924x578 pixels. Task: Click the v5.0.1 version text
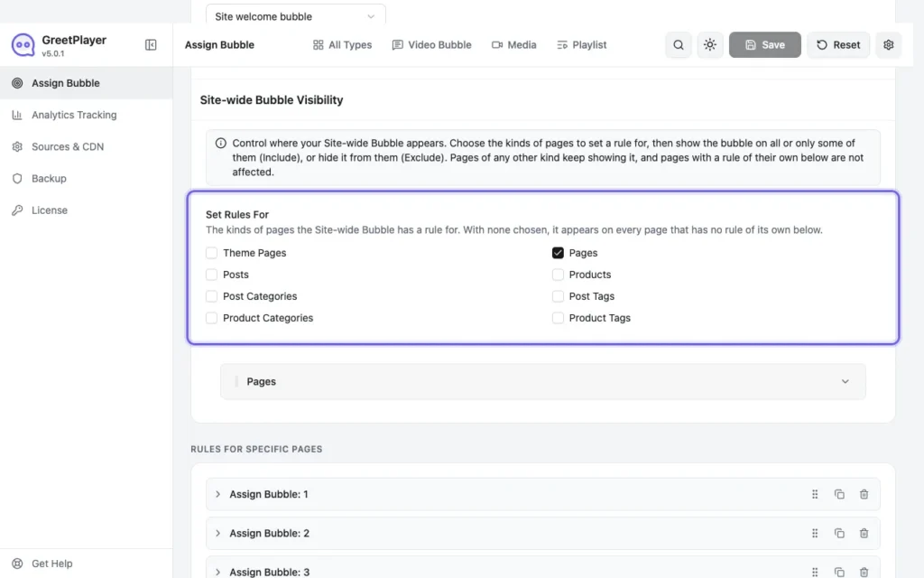[x=53, y=53]
